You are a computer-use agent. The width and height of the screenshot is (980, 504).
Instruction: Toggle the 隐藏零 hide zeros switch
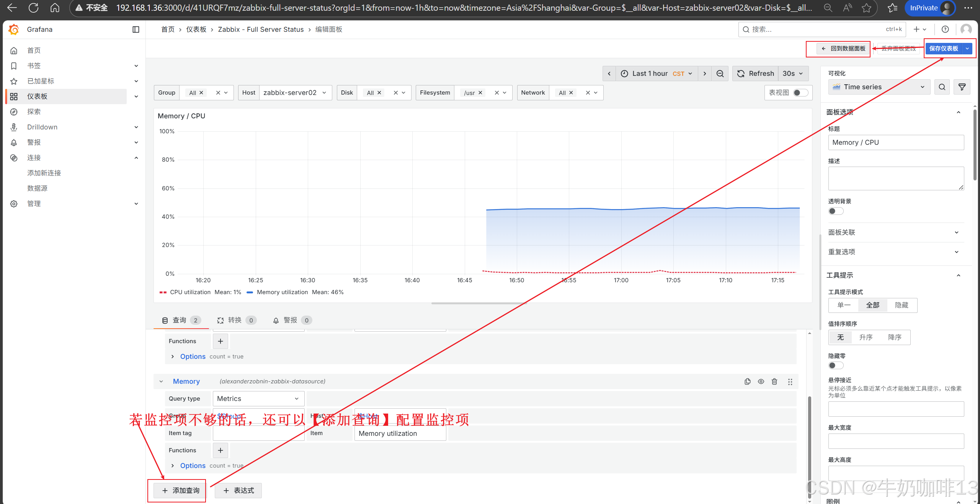pyautogui.click(x=835, y=365)
